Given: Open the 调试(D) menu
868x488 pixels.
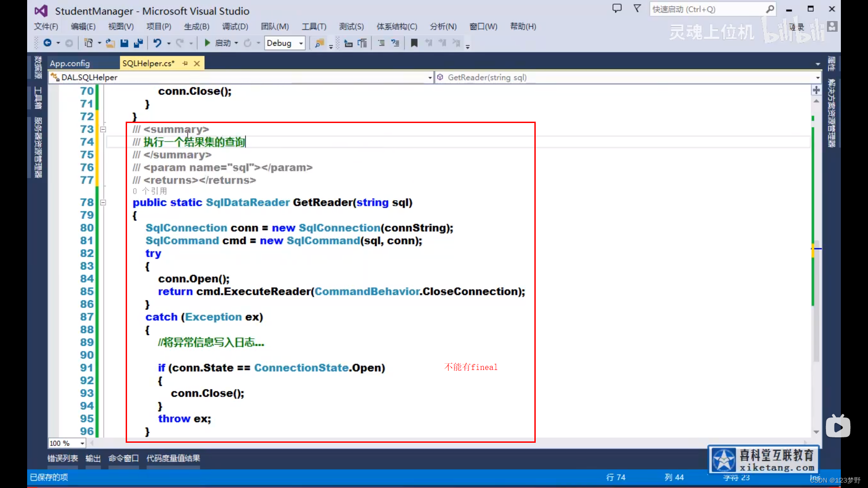Looking at the screenshot, I should pos(235,26).
